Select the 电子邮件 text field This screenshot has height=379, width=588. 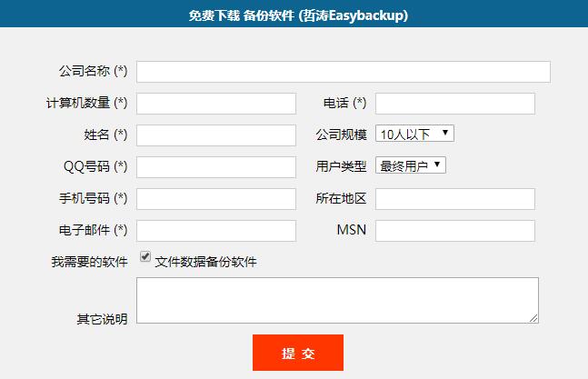(216, 231)
